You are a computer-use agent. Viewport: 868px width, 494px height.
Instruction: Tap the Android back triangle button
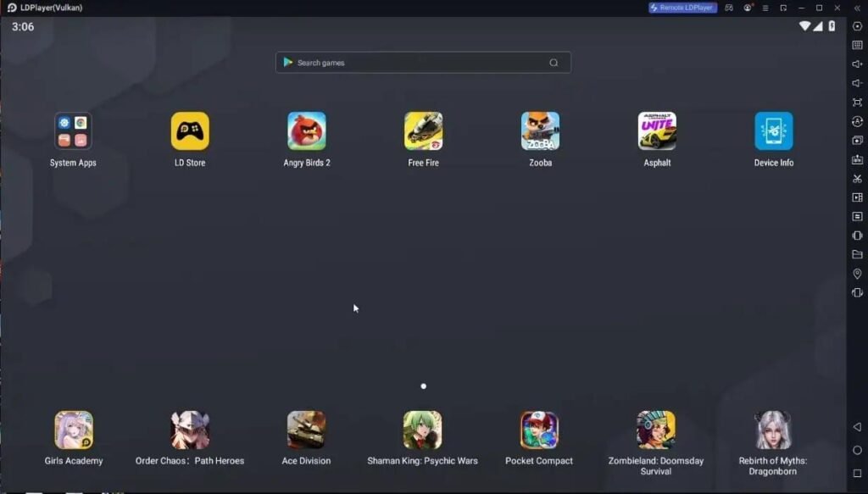pos(857,426)
